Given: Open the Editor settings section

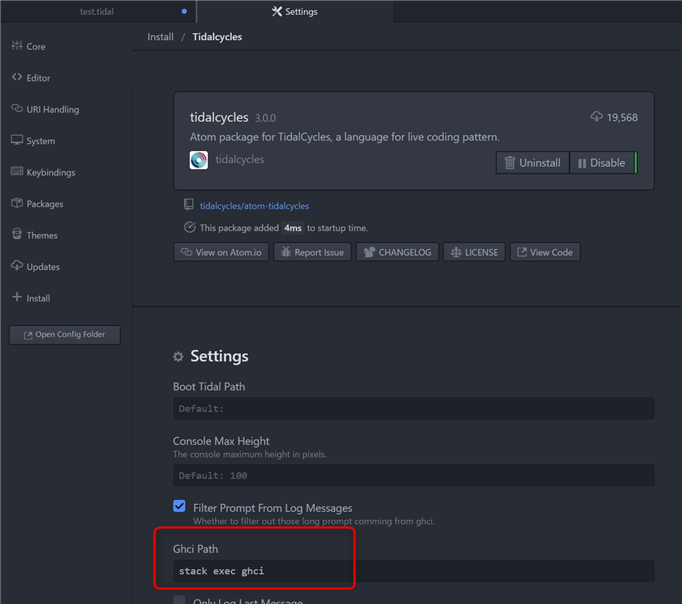Looking at the screenshot, I should coord(31,78).
